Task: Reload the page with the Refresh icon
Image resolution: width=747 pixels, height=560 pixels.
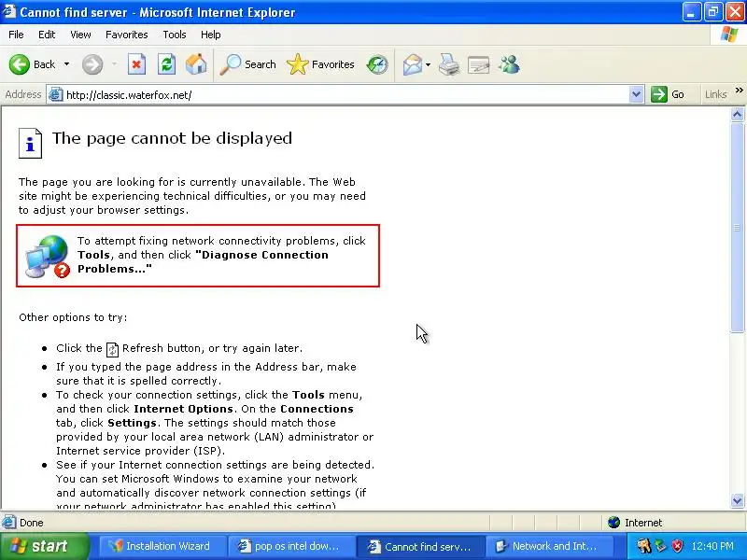Action: click(167, 64)
